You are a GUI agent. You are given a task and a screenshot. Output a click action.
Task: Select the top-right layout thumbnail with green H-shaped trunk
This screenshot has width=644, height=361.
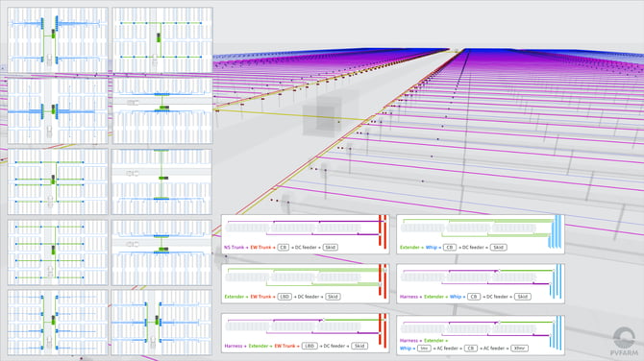click(x=162, y=40)
